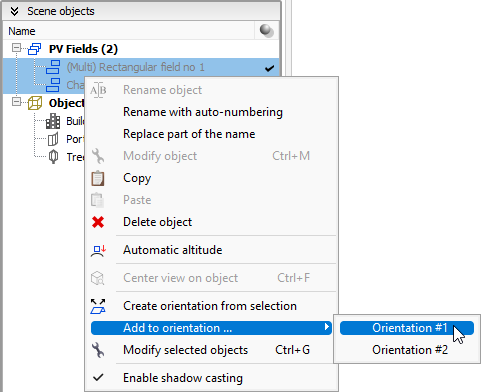Click the tree object icon

[x=53, y=157]
